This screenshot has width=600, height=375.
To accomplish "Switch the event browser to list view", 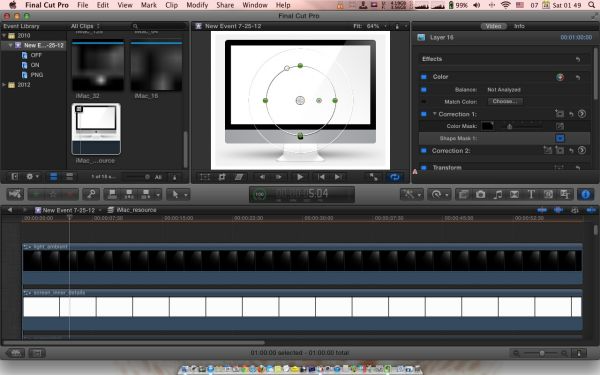I will click(69, 177).
